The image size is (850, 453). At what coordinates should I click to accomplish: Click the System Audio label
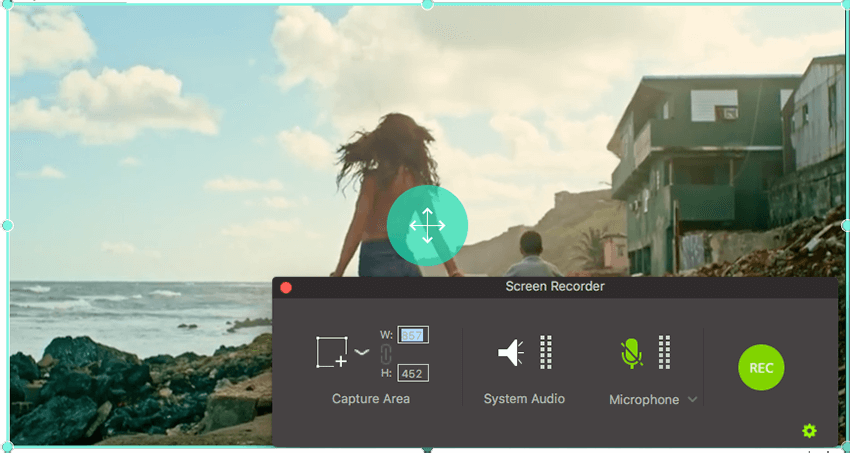[x=524, y=399]
